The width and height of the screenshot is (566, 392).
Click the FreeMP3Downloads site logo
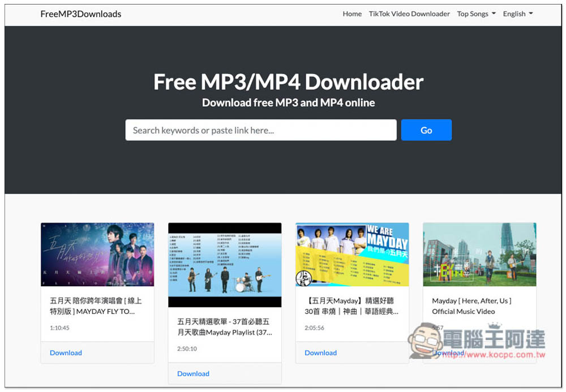[81, 14]
